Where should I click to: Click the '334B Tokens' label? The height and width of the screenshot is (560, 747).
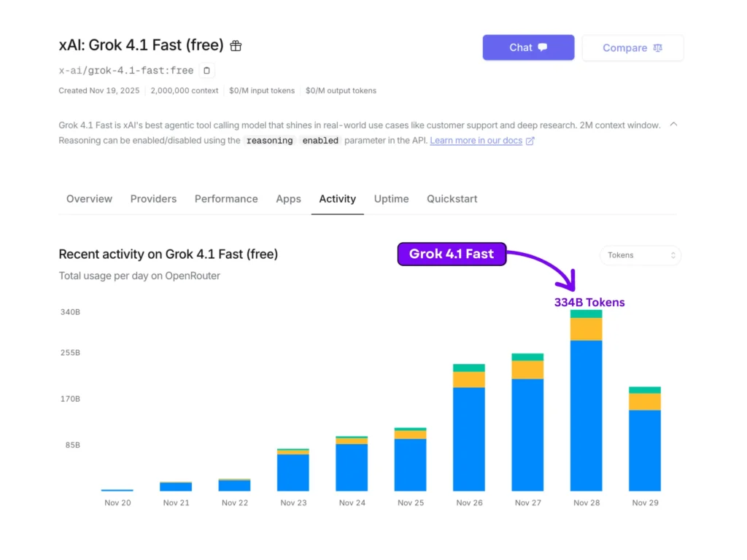tap(589, 302)
